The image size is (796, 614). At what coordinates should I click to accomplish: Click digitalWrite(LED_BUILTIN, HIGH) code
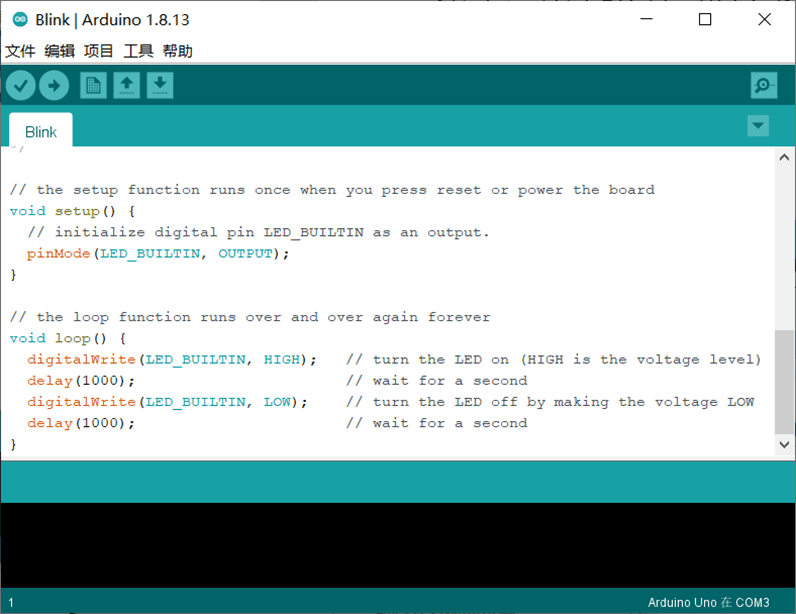point(172,360)
